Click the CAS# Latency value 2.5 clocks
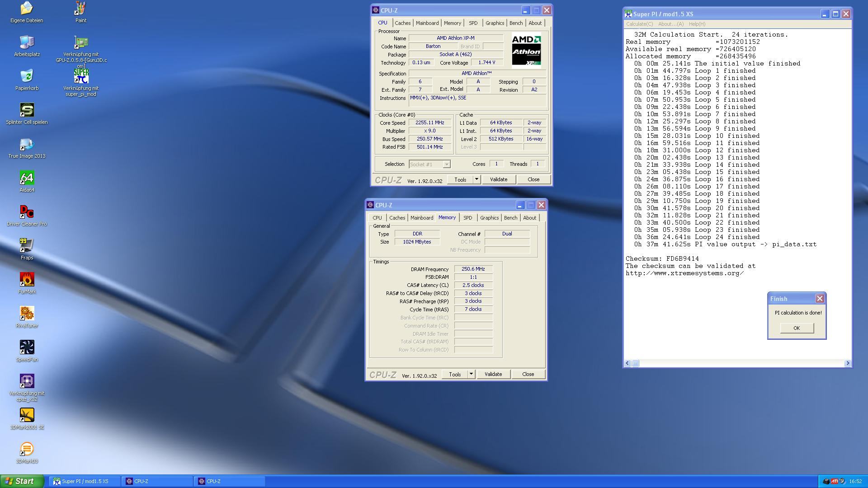Viewport: 868px width, 488px height. 473,285
